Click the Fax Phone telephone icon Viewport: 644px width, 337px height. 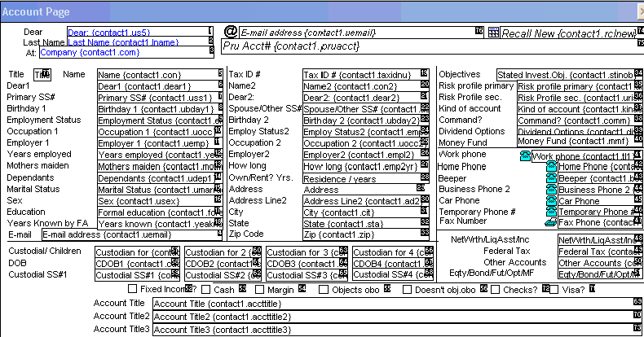coord(551,222)
